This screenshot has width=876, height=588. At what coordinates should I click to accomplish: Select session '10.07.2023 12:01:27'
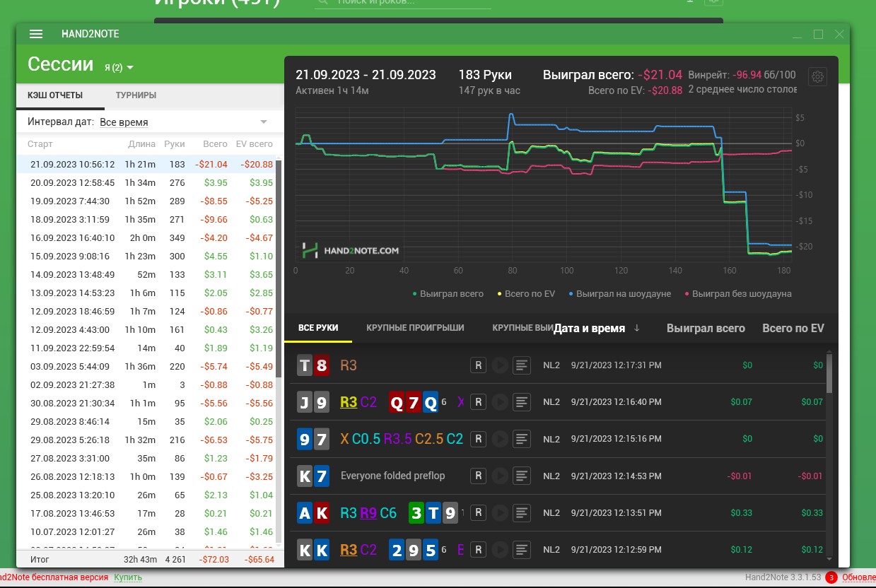[149, 531]
